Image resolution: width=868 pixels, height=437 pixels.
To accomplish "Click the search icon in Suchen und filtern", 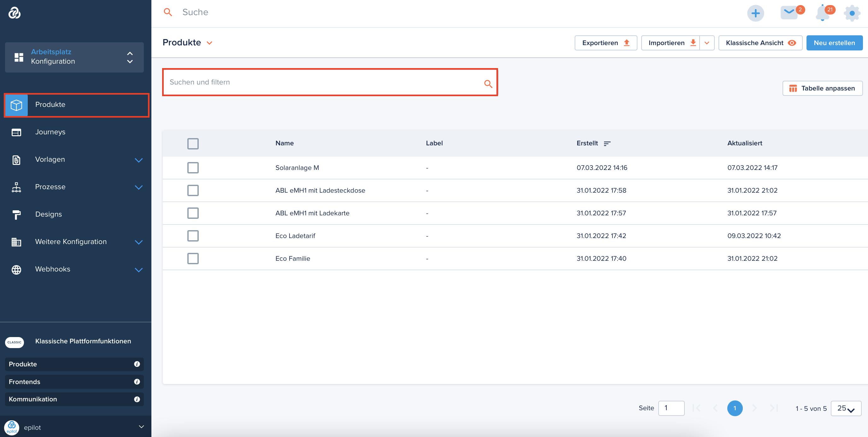I will pos(488,83).
